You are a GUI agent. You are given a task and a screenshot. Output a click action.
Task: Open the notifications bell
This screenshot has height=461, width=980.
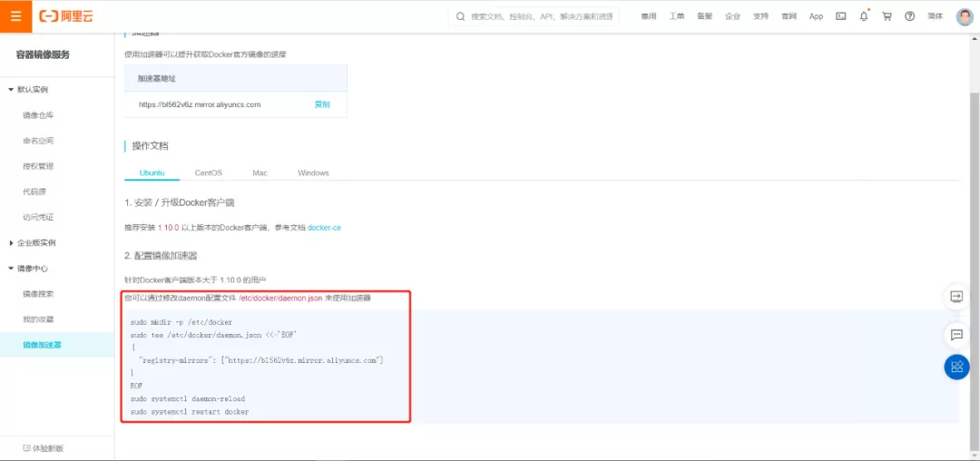point(864,16)
